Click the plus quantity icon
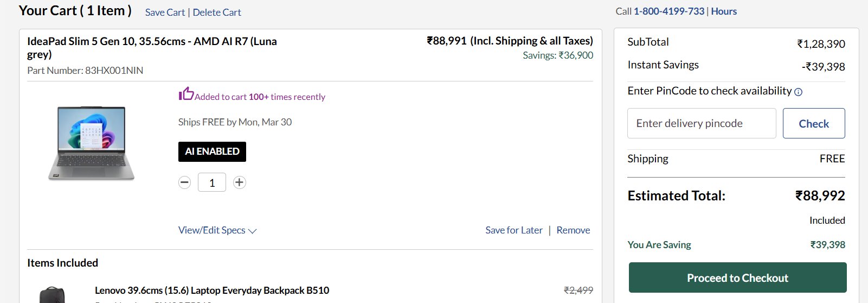 coord(239,182)
